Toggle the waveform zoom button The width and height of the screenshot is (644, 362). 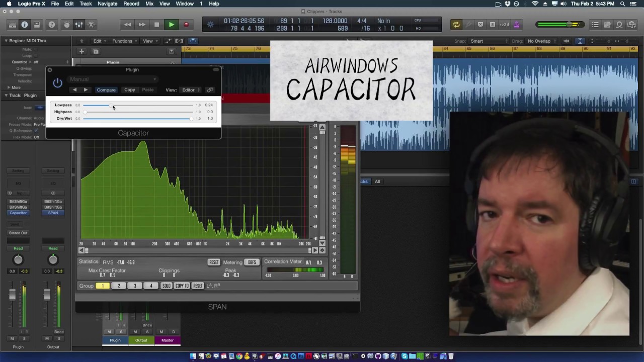tap(566, 41)
